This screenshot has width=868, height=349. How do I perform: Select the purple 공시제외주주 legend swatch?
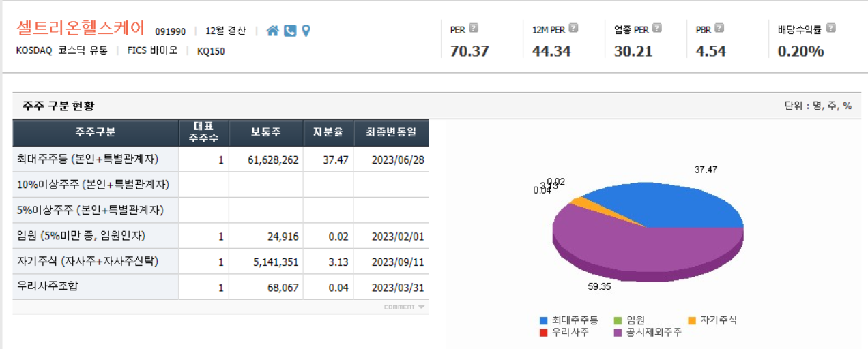618,333
